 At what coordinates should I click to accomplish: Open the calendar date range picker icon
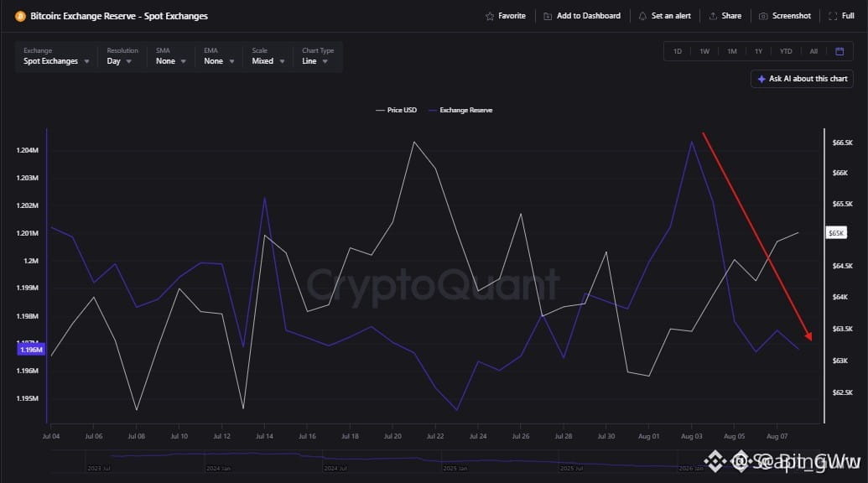[x=839, y=51]
